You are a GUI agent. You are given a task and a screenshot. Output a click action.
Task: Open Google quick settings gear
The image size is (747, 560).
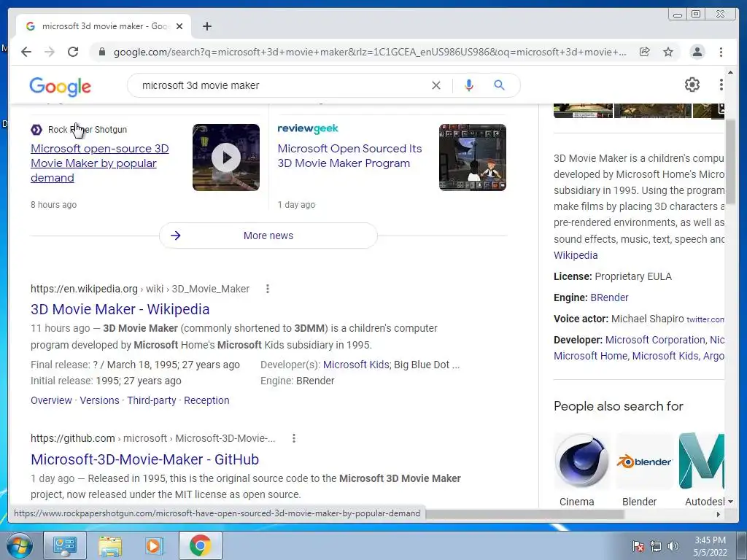pyautogui.click(x=692, y=85)
